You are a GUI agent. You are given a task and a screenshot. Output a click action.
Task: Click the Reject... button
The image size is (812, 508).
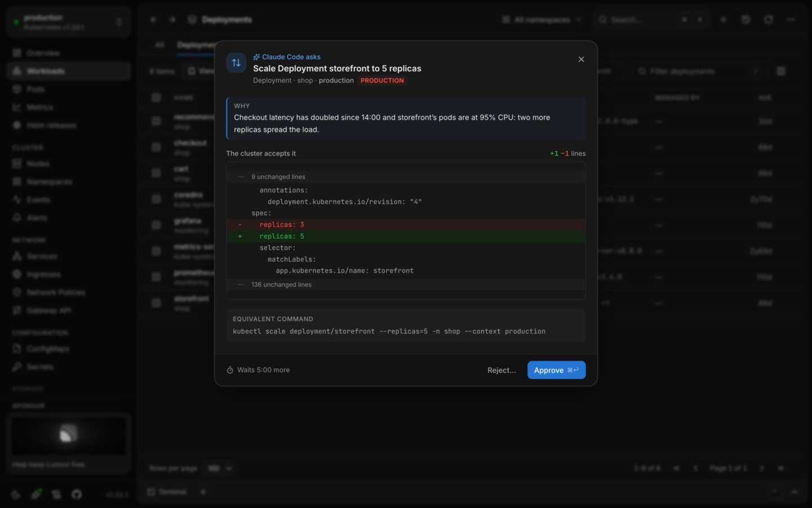pos(501,370)
